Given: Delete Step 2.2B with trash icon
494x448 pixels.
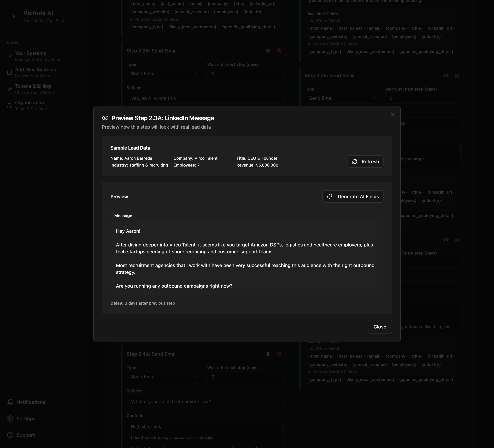Looking at the screenshot, I should [457, 75].
